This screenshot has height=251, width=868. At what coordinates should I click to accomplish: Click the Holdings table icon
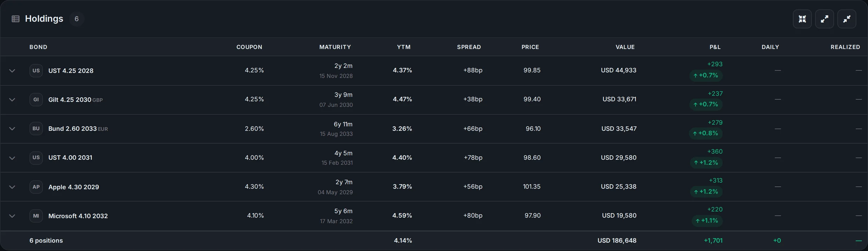click(15, 19)
